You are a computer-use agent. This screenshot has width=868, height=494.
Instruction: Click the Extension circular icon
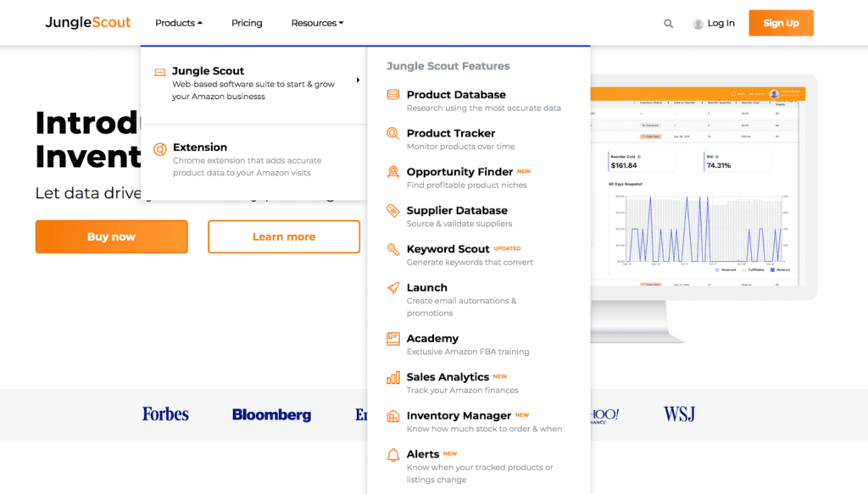coord(160,149)
